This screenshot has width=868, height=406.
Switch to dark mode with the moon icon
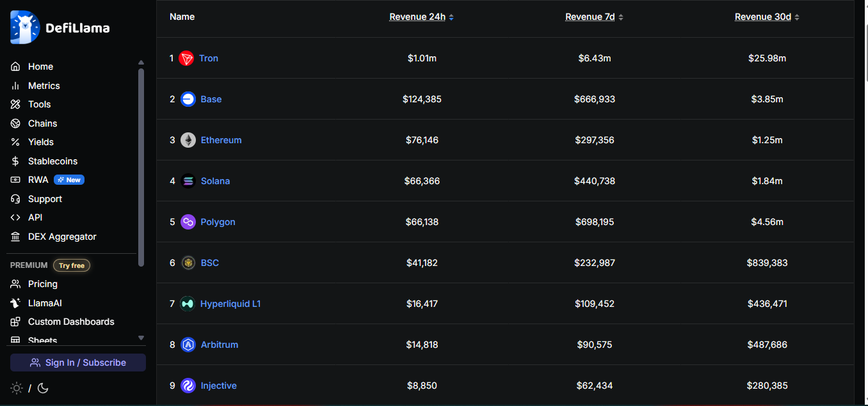(x=43, y=388)
